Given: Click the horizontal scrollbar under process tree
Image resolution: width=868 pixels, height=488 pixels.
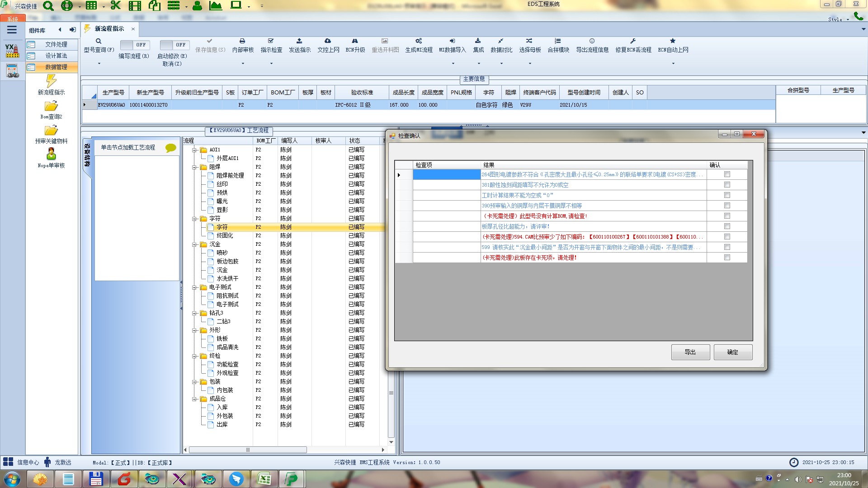Looking at the screenshot, I should tap(248, 450).
